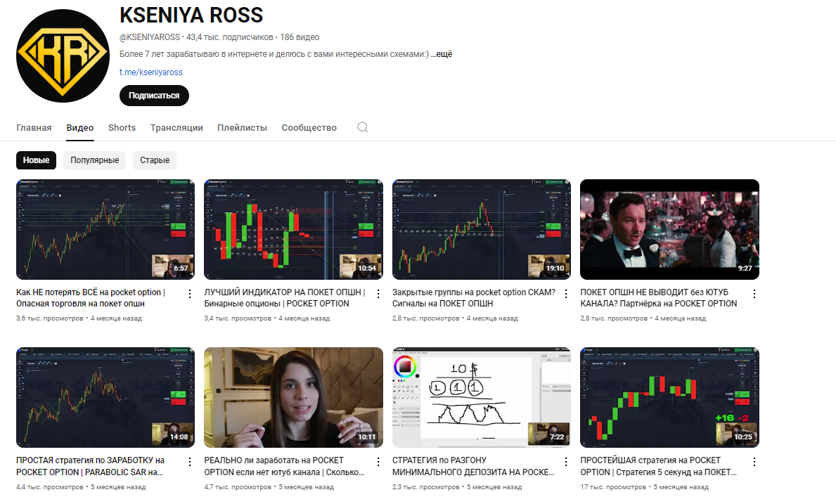Play the 9:27 movie-scene thumbnail

669,230
